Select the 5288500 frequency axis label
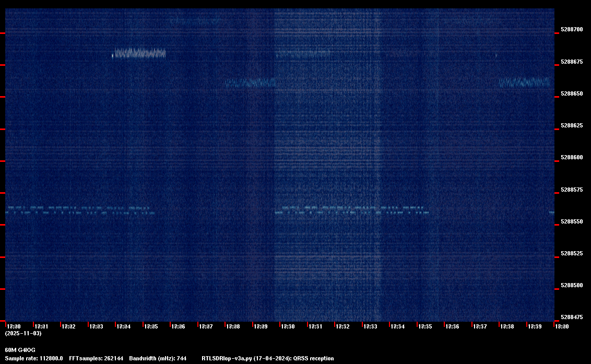This screenshot has height=364, width=591. click(571, 285)
